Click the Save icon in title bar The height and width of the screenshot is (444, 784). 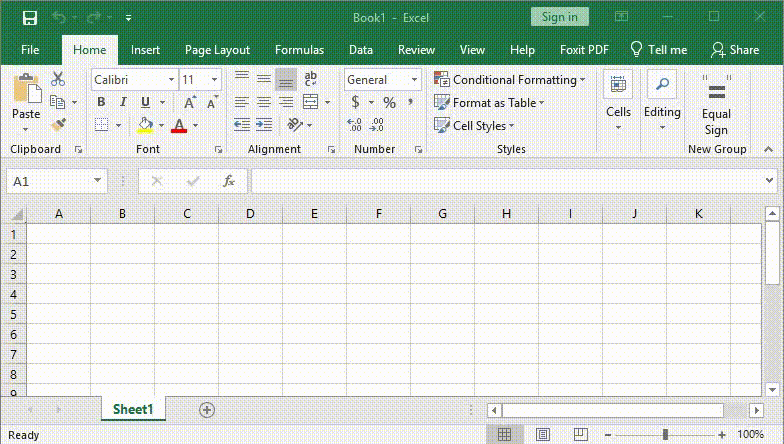pos(30,18)
